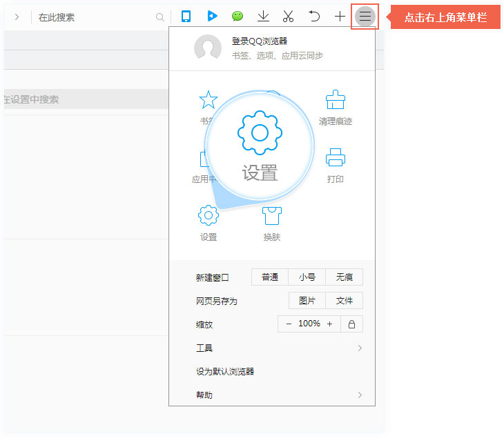This screenshot has width=504, height=445.
Task: Click the 缩放 label
Action: (204, 324)
